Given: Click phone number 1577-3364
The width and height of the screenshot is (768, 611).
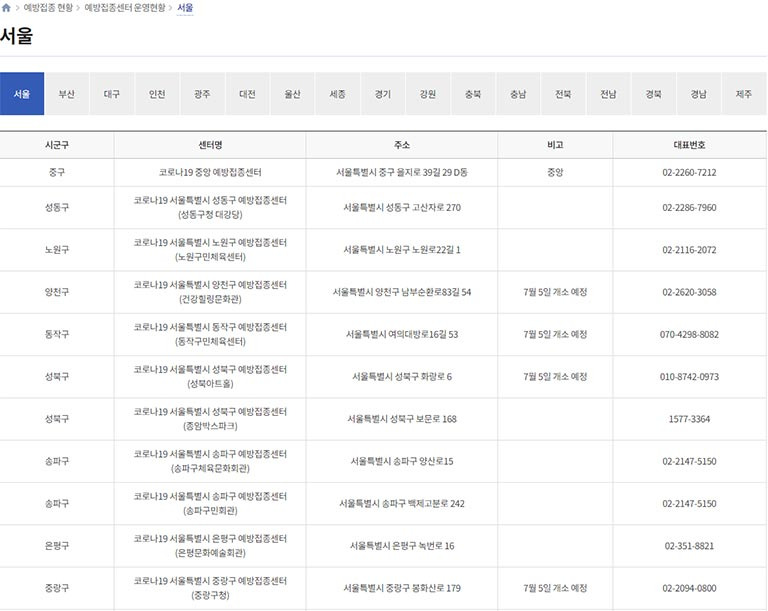Looking at the screenshot, I should pos(689,419).
